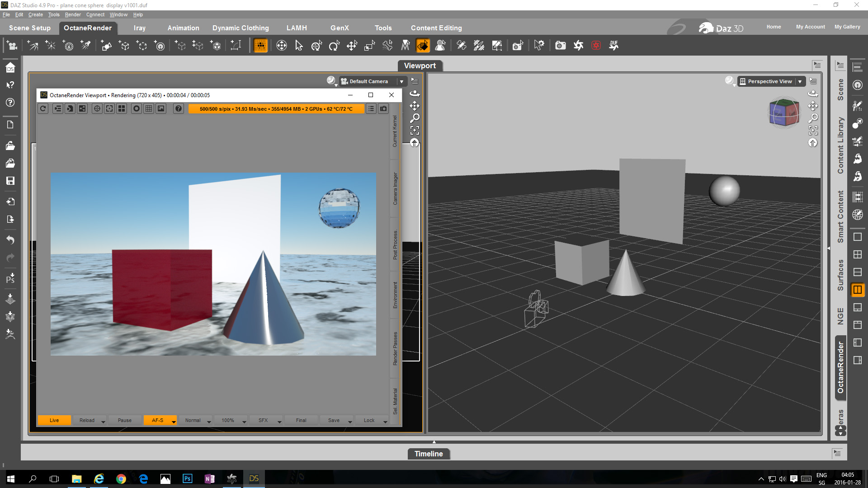868x488 pixels.
Task: Click the Translate move tool icon in toolbar
Action: pyautogui.click(x=352, y=46)
